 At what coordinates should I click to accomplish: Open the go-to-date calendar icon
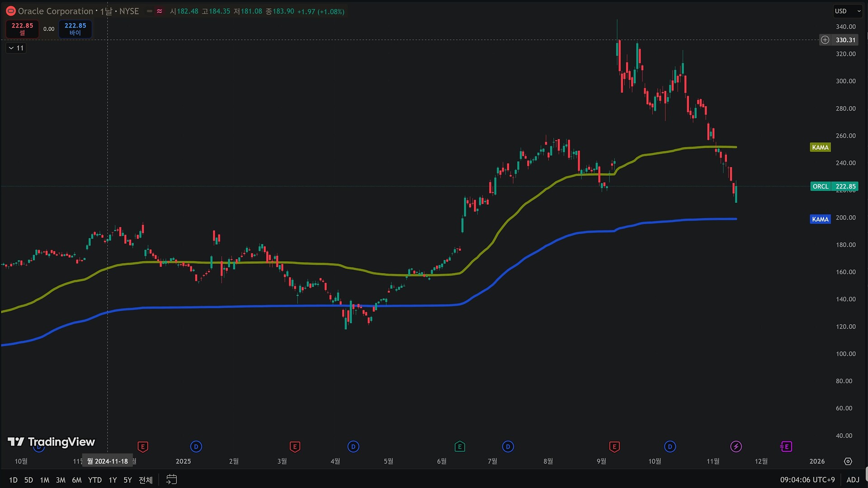171,479
